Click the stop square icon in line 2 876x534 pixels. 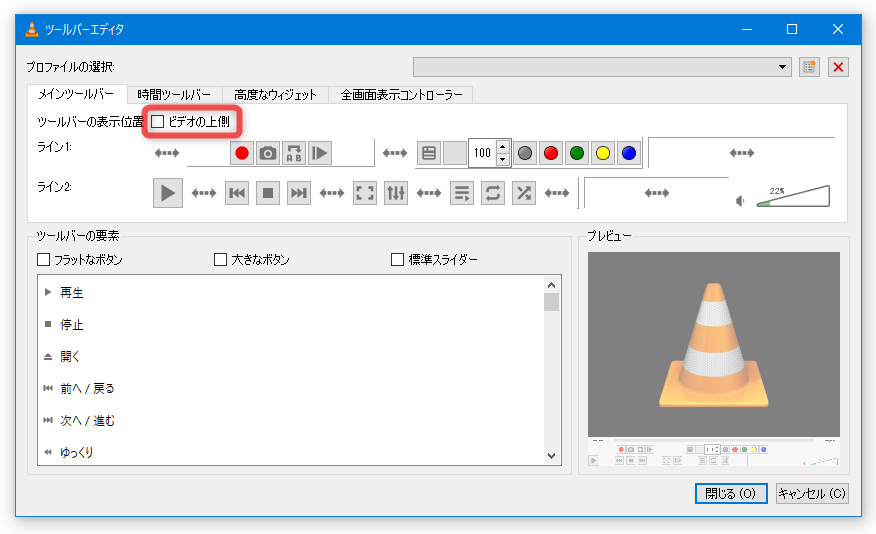[x=268, y=193]
